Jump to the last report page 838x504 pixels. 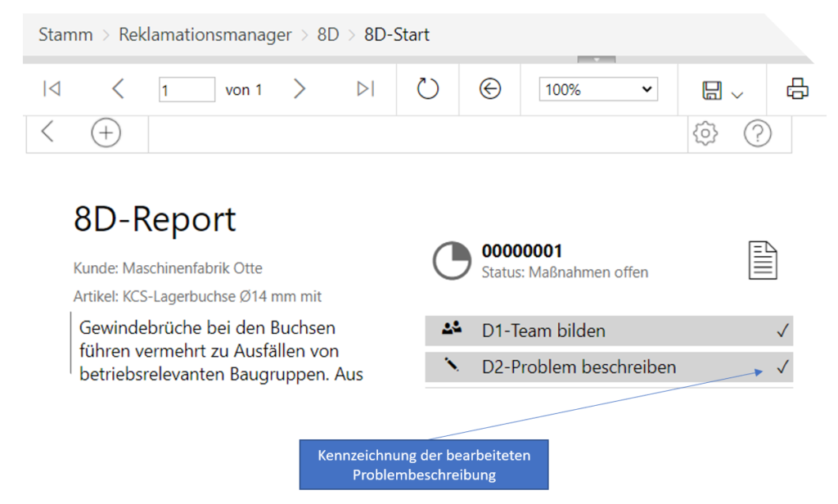pyautogui.click(x=366, y=88)
